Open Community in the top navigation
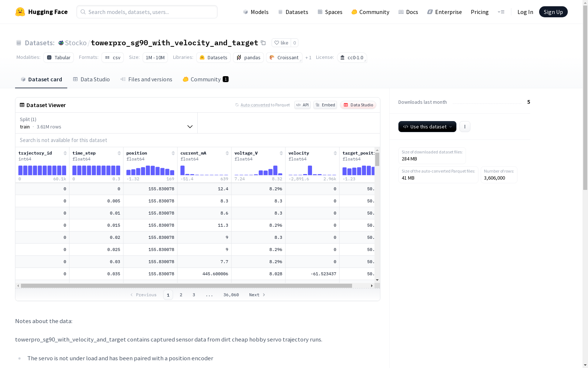This screenshot has width=588, height=368. (x=370, y=12)
